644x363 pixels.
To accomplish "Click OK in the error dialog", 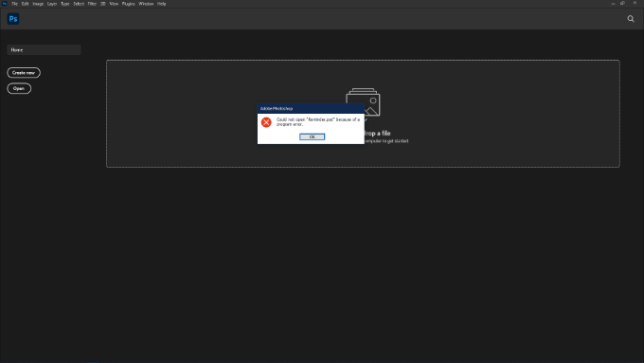I will [312, 136].
